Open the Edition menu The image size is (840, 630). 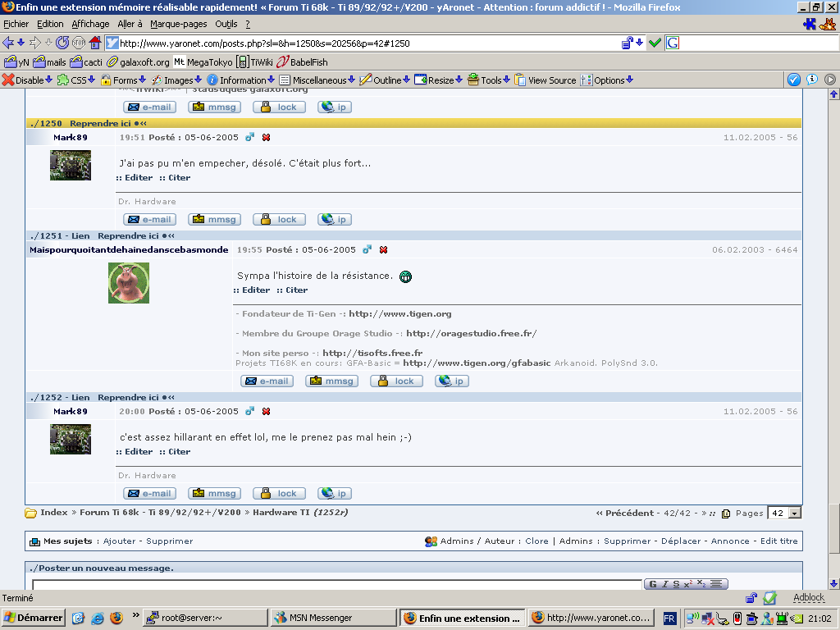(x=50, y=24)
